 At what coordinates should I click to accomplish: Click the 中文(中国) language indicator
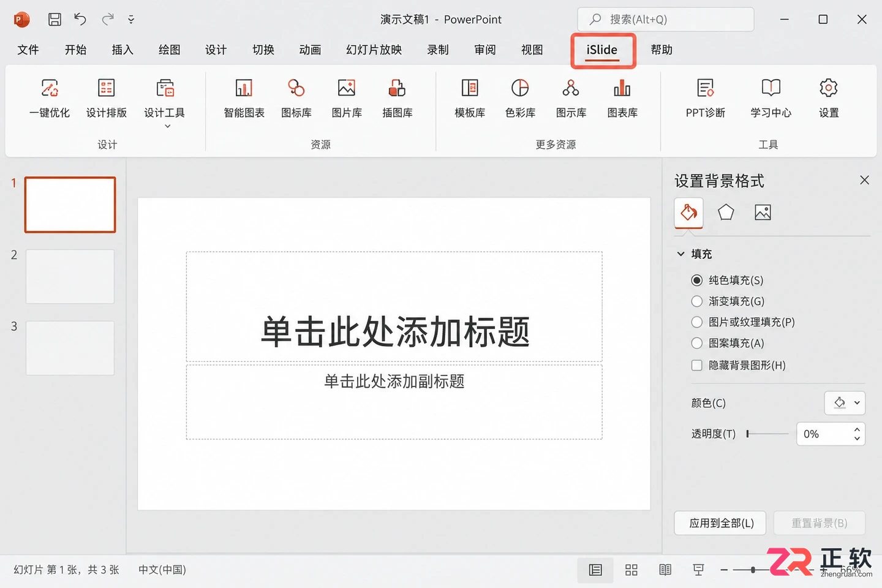[162, 570]
